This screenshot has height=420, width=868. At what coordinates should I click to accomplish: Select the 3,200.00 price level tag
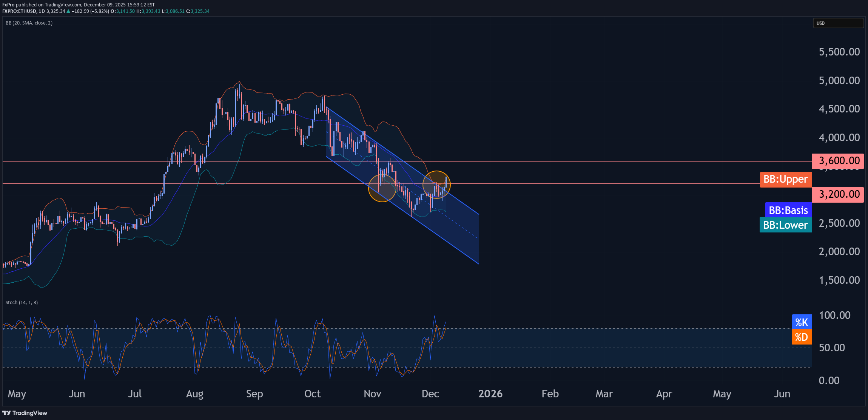[x=837, y=195]
